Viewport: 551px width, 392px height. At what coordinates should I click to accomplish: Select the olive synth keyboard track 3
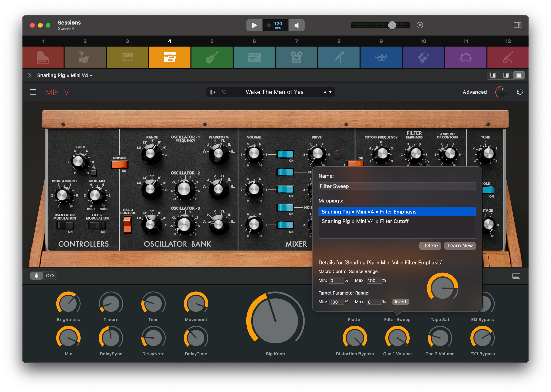click(127, 57)
